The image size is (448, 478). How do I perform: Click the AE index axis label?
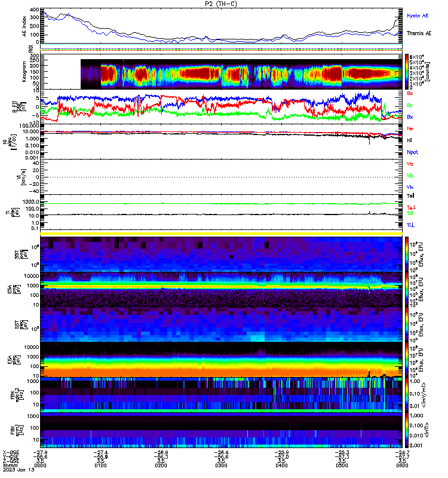pyautogui.click(x=24, y=26)
